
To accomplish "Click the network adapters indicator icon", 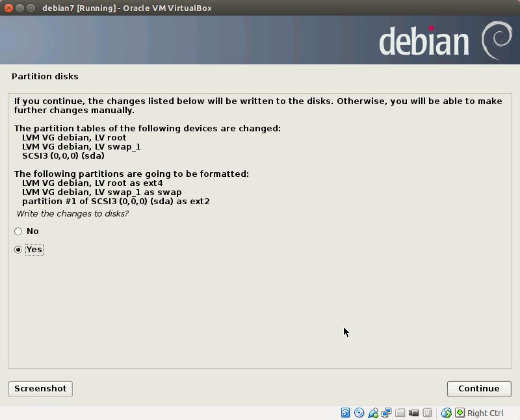I will click(x=386, y=413).
